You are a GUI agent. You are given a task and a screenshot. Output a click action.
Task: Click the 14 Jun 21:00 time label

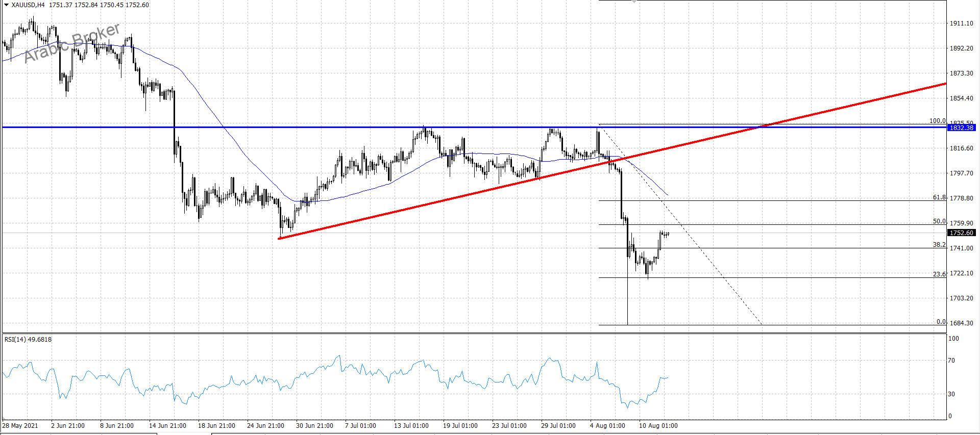click(167, 426)
